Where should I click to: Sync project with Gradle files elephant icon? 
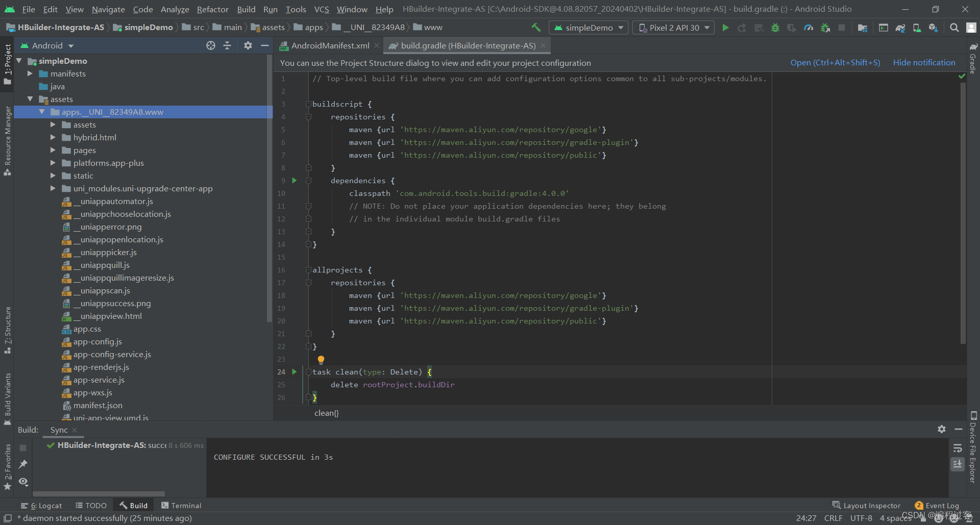(x=900, y=28)
